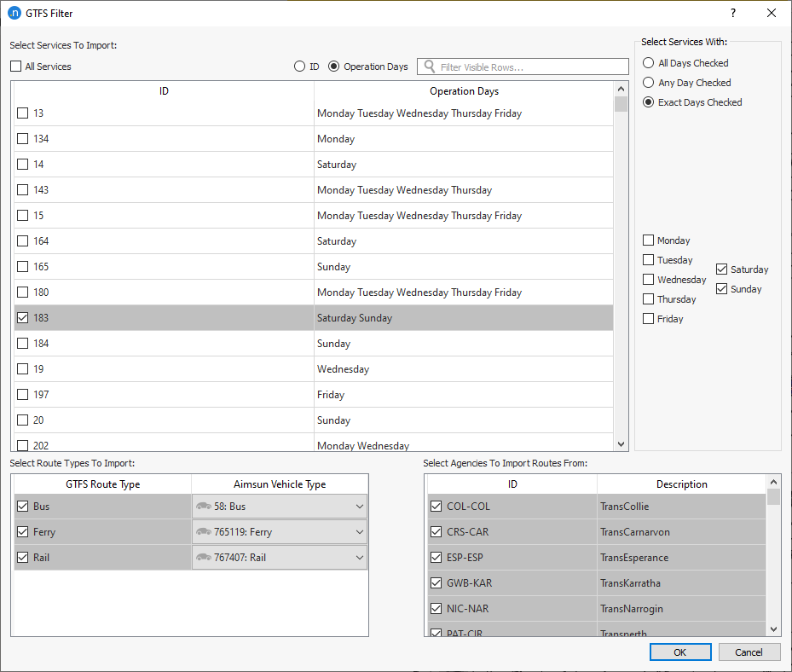
Task: Enable the All Services checkbox
Action: [x=14, y=66]
